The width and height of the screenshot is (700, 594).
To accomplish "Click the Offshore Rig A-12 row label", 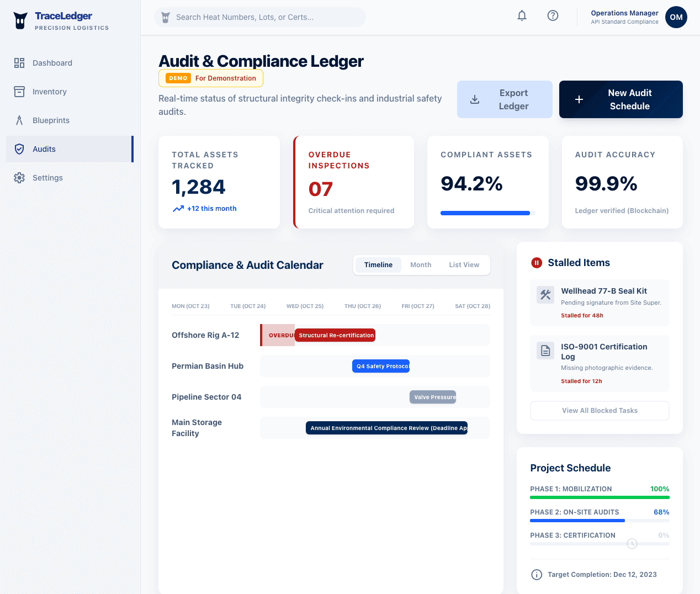I will point(205,335).
